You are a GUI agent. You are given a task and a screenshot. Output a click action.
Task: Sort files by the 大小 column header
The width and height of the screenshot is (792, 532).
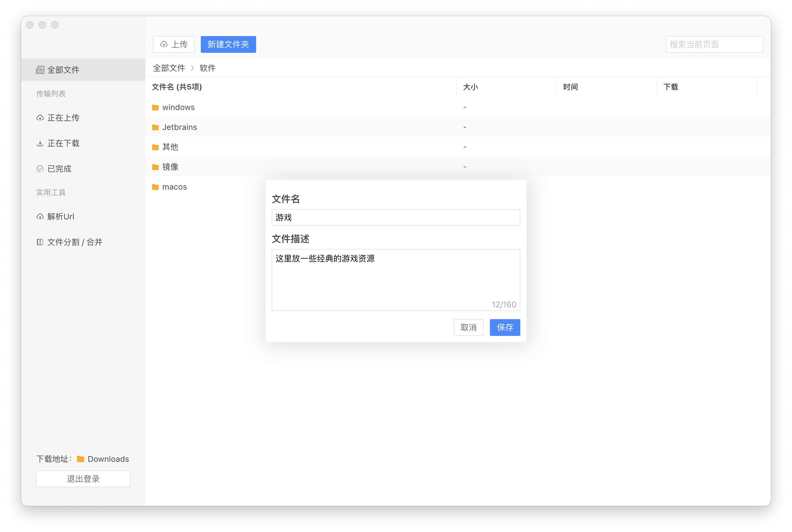[x=470, y=87]
